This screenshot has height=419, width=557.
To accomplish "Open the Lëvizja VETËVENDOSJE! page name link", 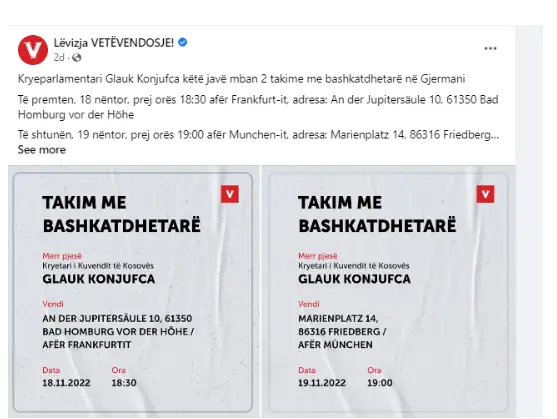I will pyautogui.click(x=114, y=43).
